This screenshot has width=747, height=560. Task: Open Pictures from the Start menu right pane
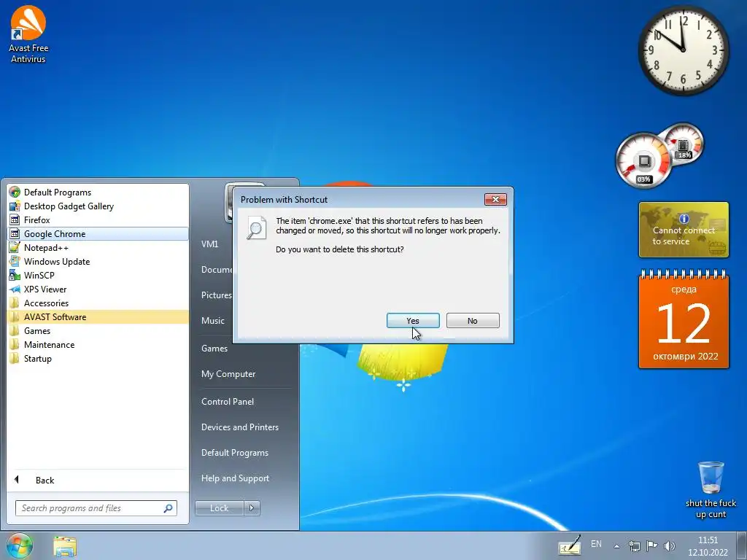point(217,295)
